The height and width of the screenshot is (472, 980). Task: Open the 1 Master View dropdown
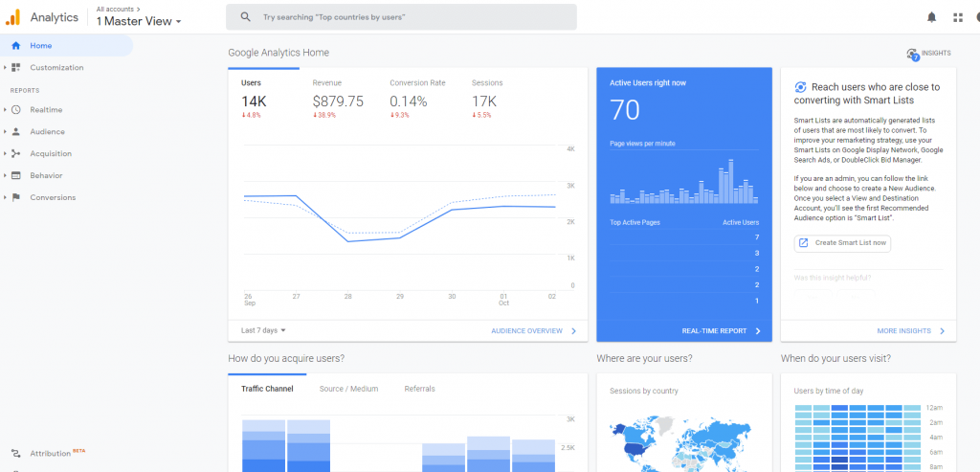[139, 22]
